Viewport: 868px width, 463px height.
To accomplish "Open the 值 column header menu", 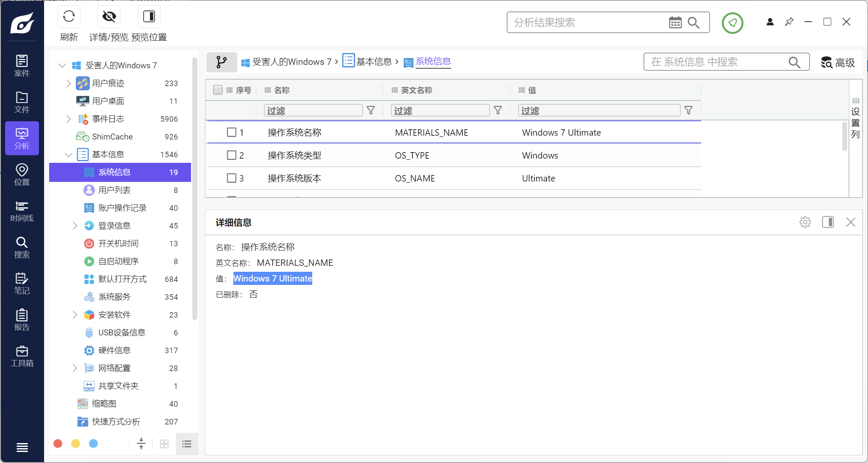I will [x=522, y=90].
